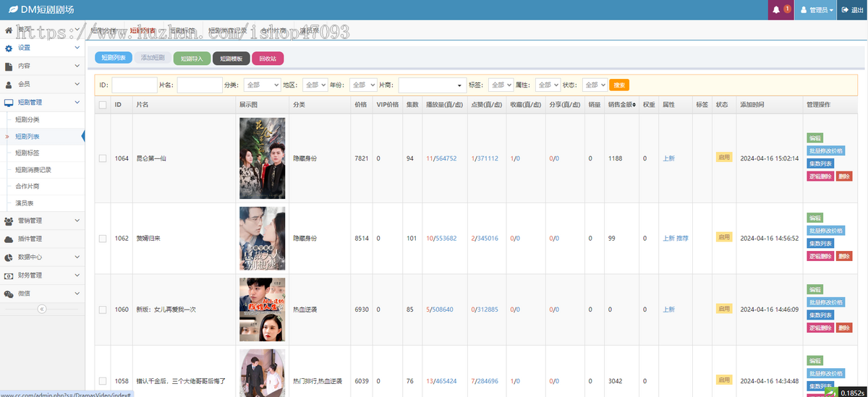This screenshot has width=868, height=397.
Task: Click 逻辑删除 for row 1064
Action: (820, 176)
